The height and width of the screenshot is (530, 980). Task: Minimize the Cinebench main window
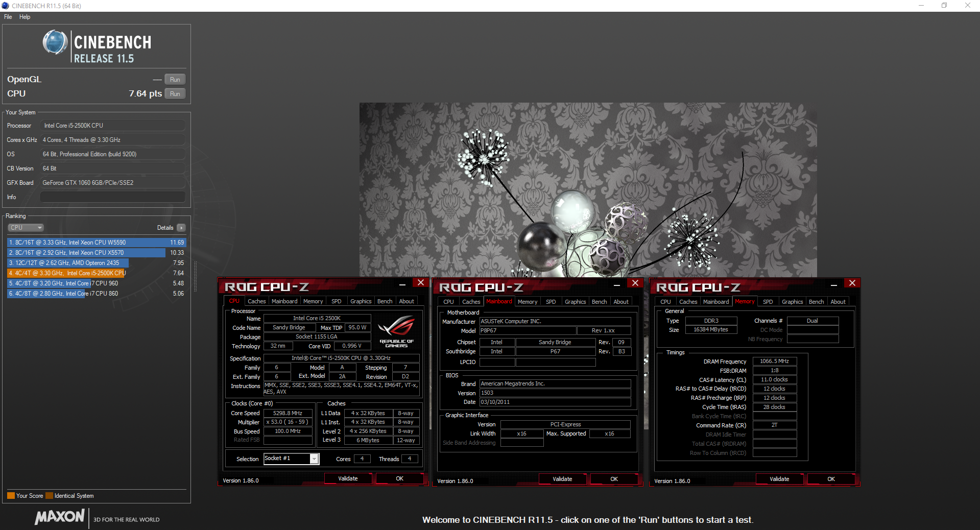tap(921, 6)
